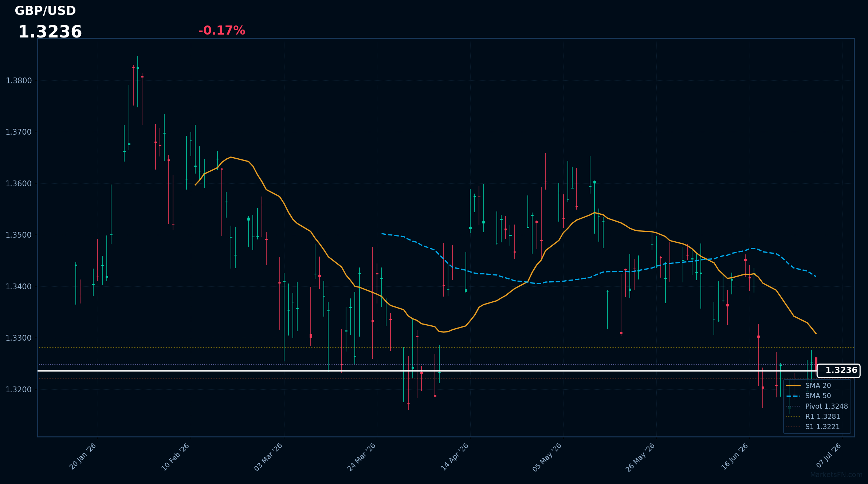Click the 05 May '26 date label
This screenshot has width=868, height=484.
click(x=547, y=457)
